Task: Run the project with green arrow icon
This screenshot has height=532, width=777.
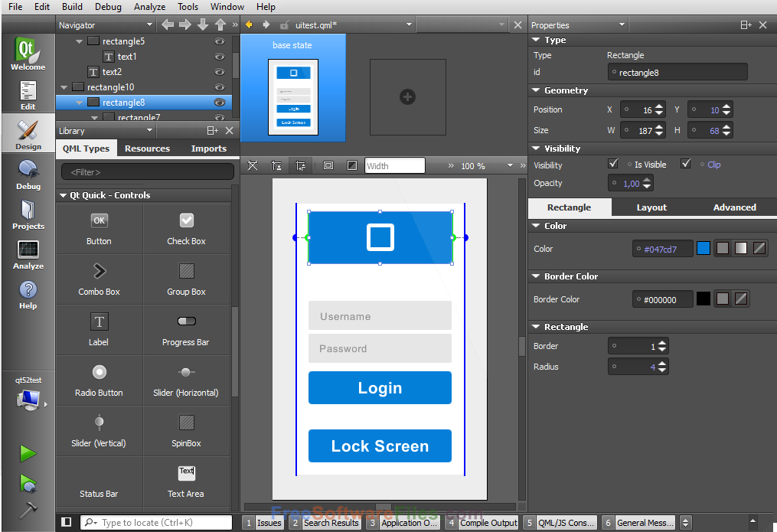Action: coord(28,453)
